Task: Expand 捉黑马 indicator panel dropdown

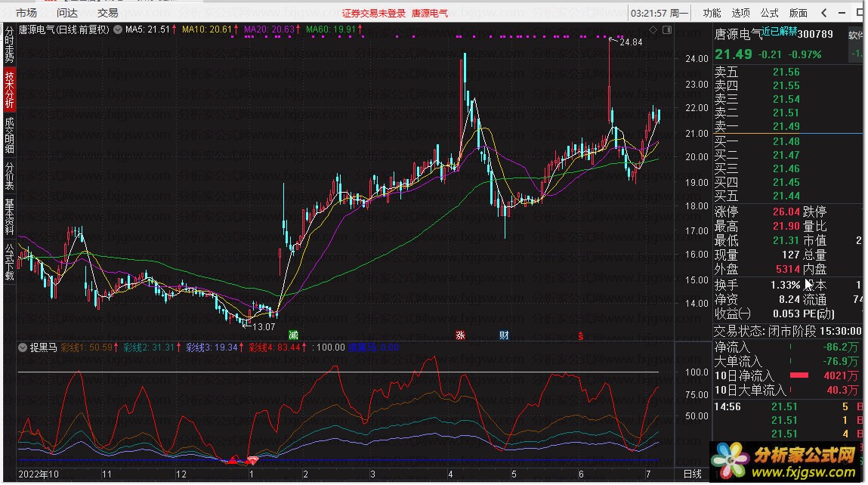Action: [23, 348]
